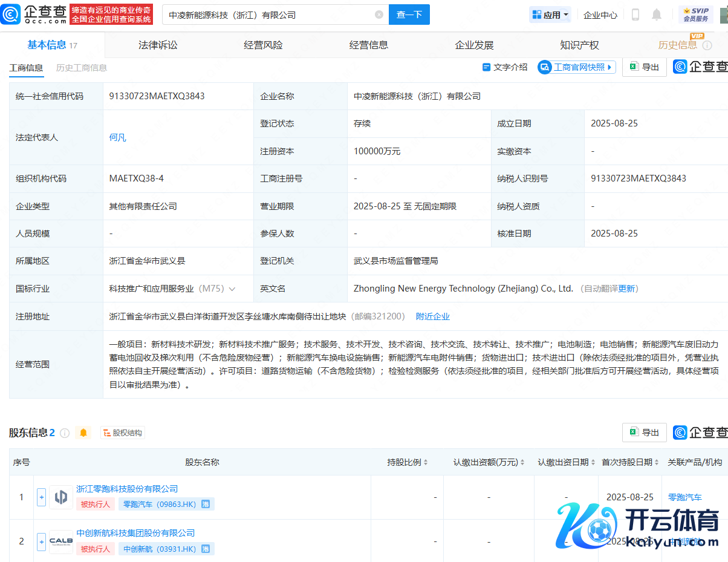
Task: Click the CALB shareholder logo
Action: tap(61, 541)
